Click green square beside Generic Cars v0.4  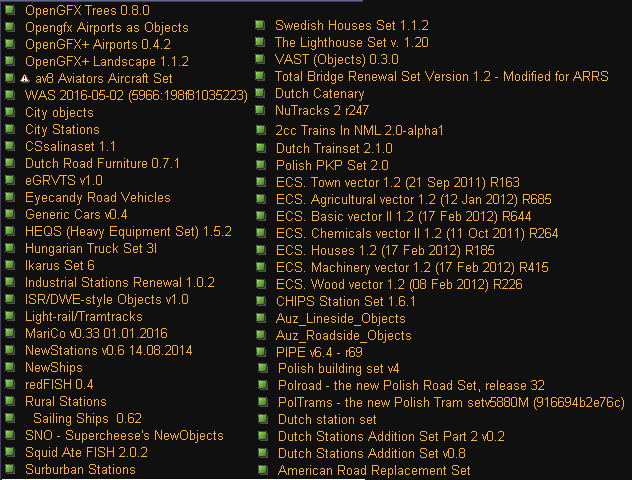pyautogui.click(x=10, y=214)
